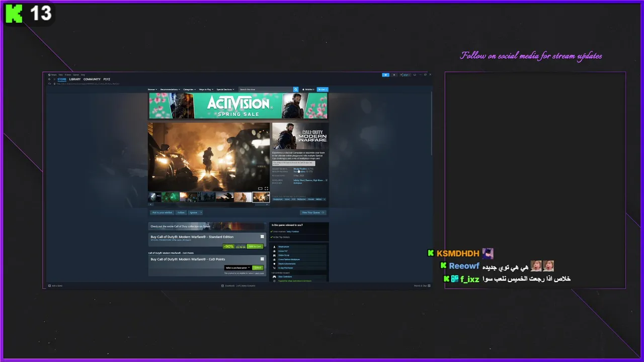Select first screenshot thumbnail in media strip
This screenshot has height=362, width=644.
(154, 197)
